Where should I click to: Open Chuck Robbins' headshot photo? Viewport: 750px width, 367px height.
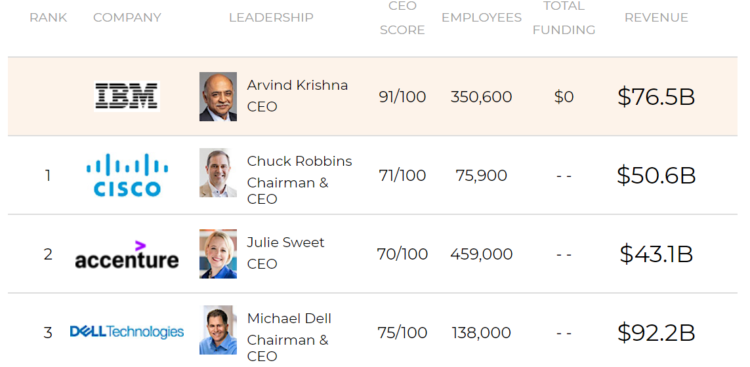(x=218, y=173)
